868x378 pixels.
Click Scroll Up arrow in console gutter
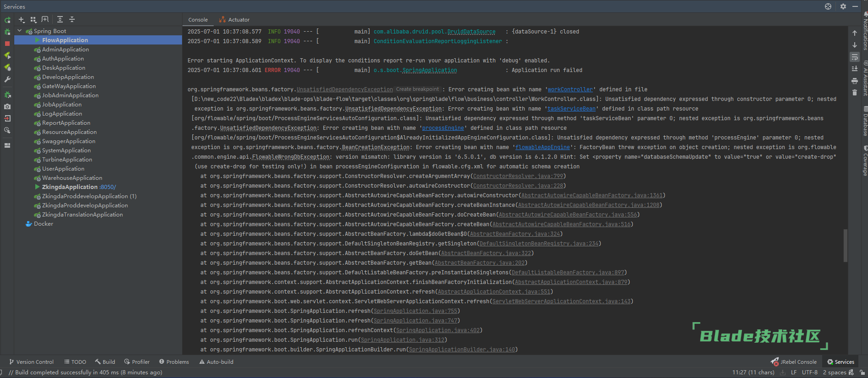tap(855, 33)
